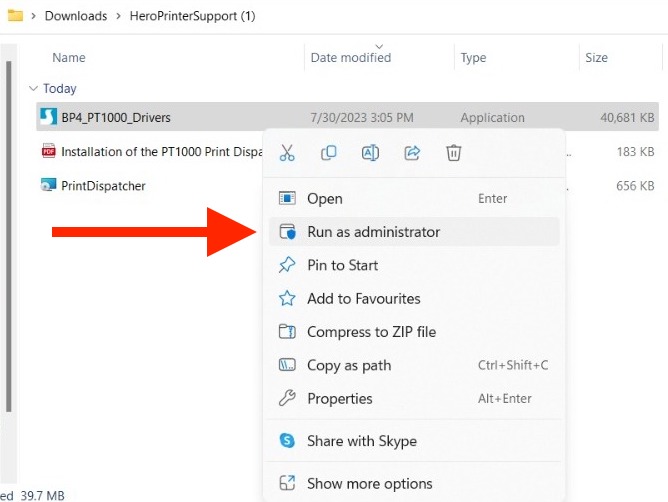Image resolution: width=668 pixels, height=502 pixels.
Task: Click the Rename icon in context menu
Action: coord(370,153)
